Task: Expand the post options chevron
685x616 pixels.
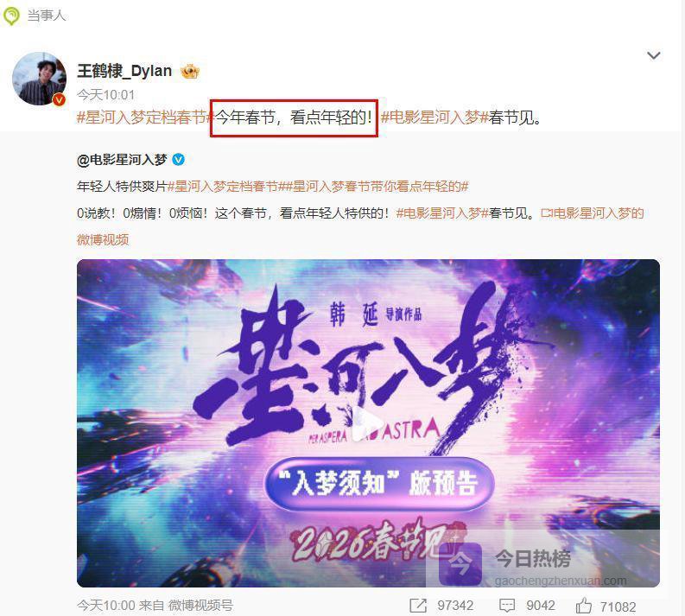Action: [x=654, y=55]
